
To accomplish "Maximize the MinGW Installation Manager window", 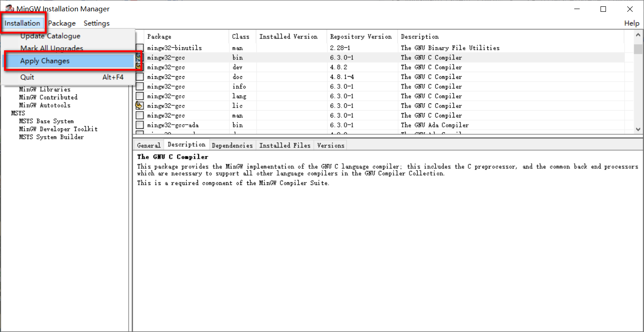I will point(603,9).
